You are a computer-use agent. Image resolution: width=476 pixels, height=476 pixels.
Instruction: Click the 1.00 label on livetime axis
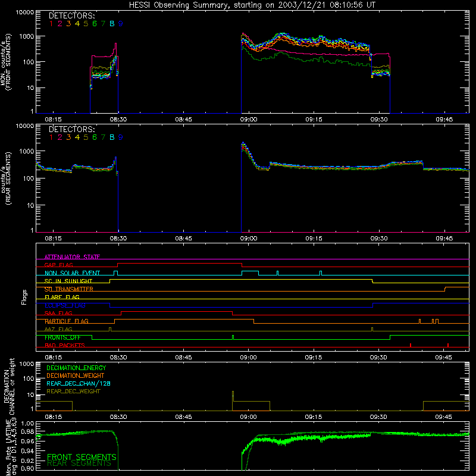click(27, 423)
